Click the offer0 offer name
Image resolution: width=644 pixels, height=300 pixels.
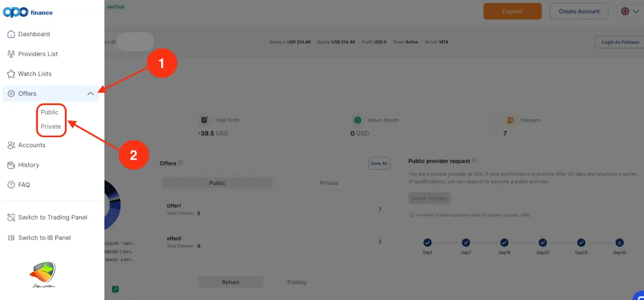[x=173, y=238]
